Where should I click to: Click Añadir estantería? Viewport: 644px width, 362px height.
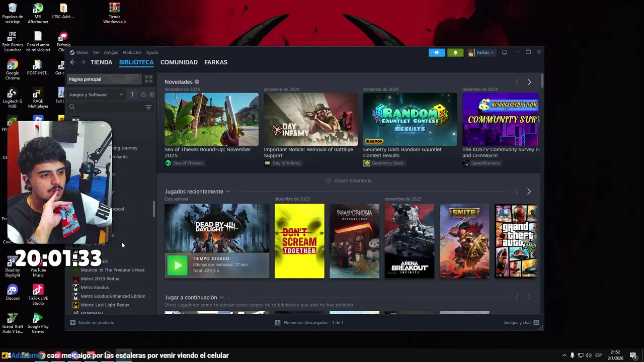[349, 180]
